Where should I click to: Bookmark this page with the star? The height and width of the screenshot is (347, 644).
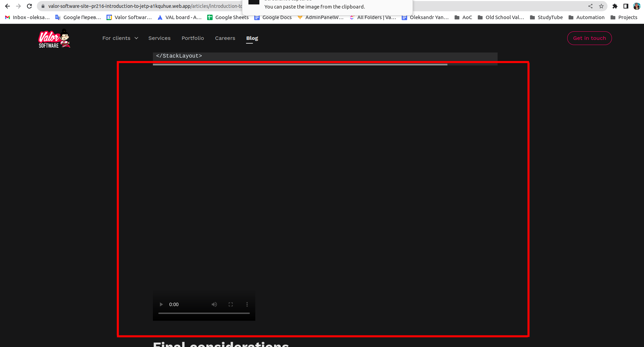tap(601, 6)
